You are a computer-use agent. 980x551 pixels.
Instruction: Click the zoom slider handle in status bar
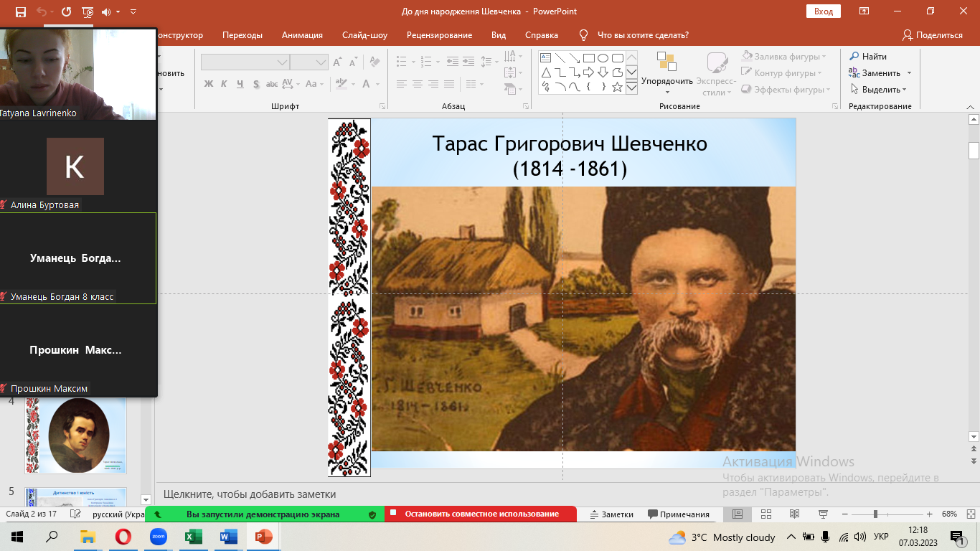coord(875,514)
